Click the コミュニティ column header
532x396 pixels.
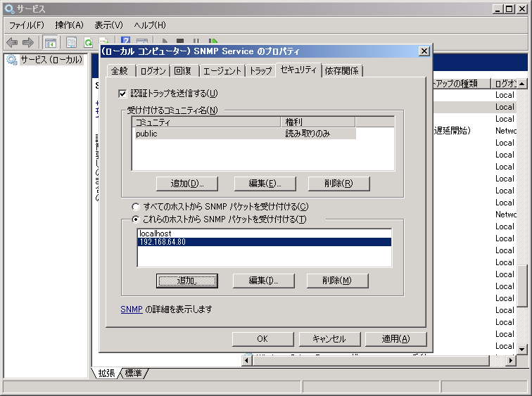tap(207, 122)
